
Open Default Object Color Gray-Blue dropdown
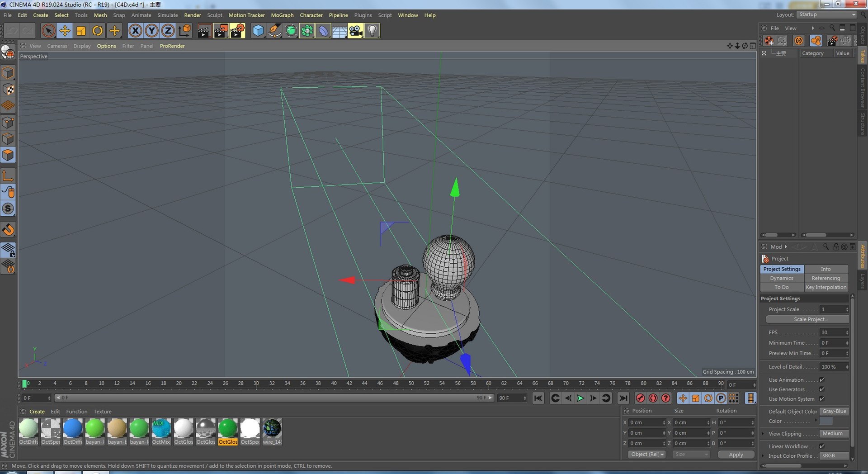pos(834,412)
